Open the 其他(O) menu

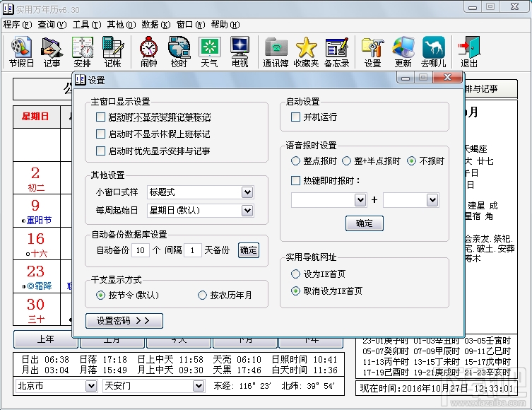coord(122,25)
